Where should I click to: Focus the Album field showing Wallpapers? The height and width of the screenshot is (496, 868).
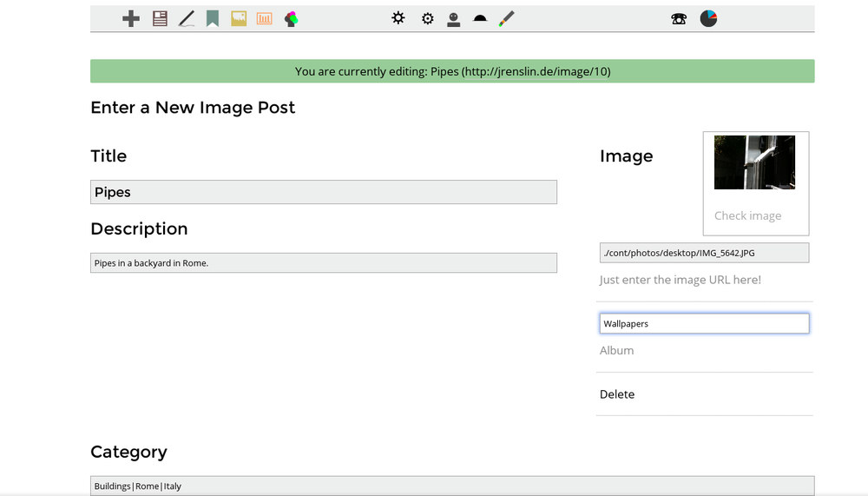(704, 323)
